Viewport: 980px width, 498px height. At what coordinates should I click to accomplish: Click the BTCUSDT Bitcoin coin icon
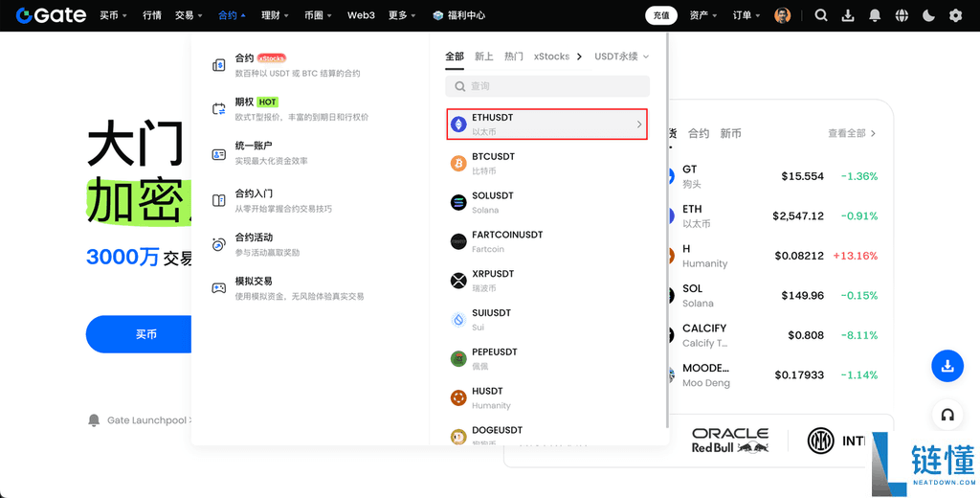click(458, 164)
